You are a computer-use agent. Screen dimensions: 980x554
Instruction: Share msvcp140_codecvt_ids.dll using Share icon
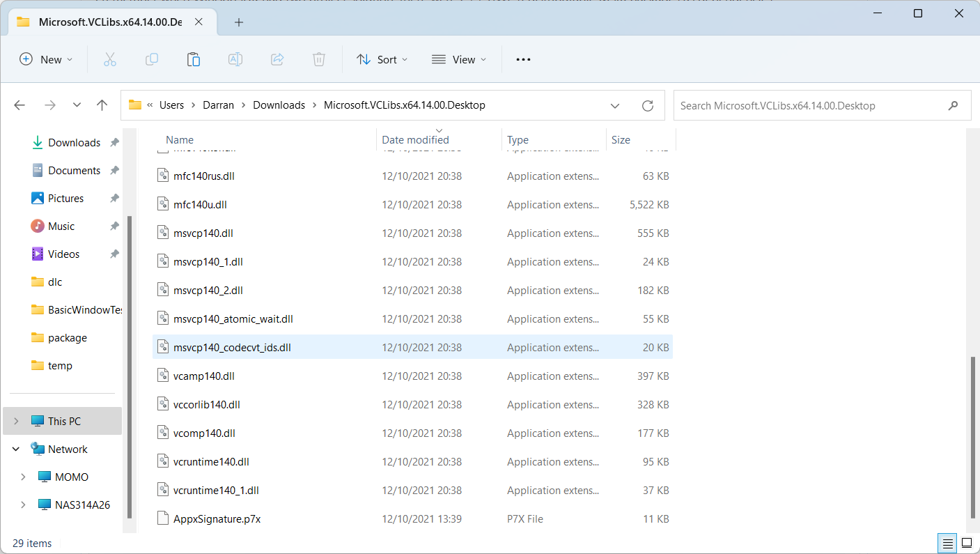click(x=277, y=59)
